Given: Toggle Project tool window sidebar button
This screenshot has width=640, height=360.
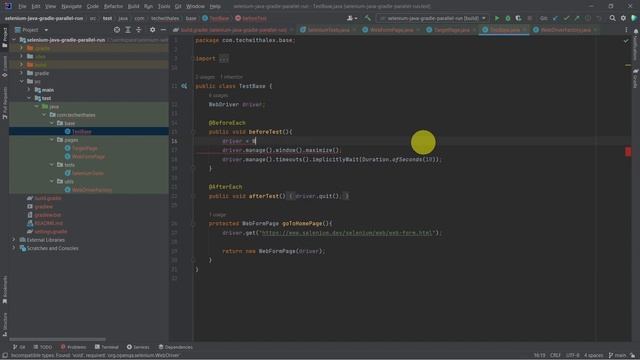Looking at the screenshot, I should (x=4, y=37).
